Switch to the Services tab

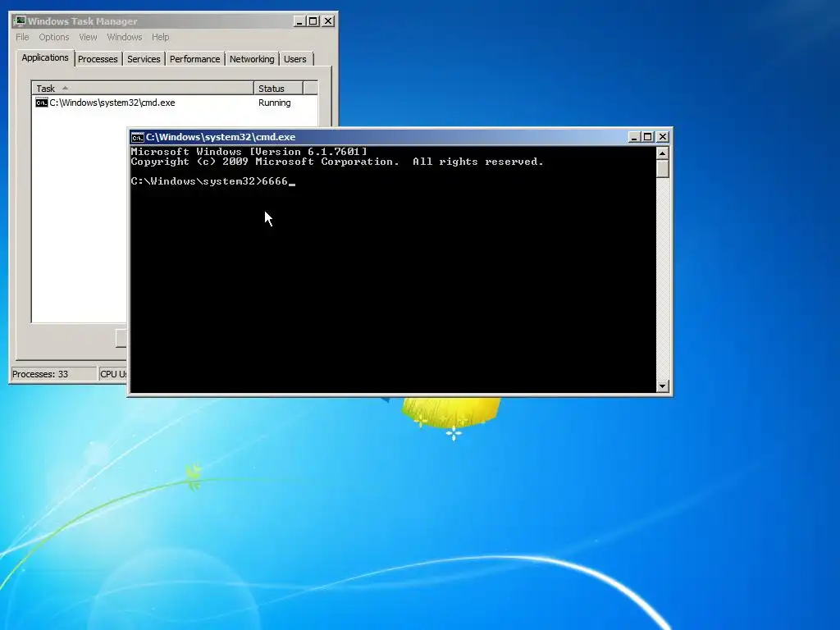(144, 59)
